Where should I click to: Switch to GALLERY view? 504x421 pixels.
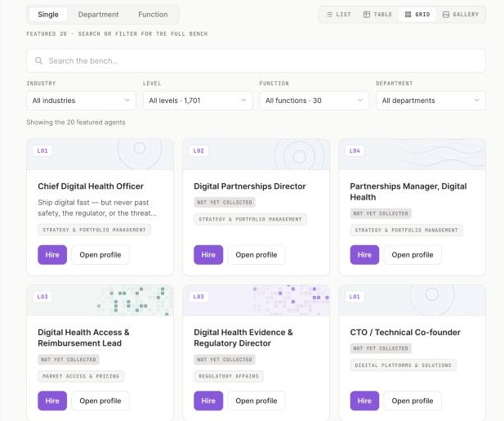461,15
